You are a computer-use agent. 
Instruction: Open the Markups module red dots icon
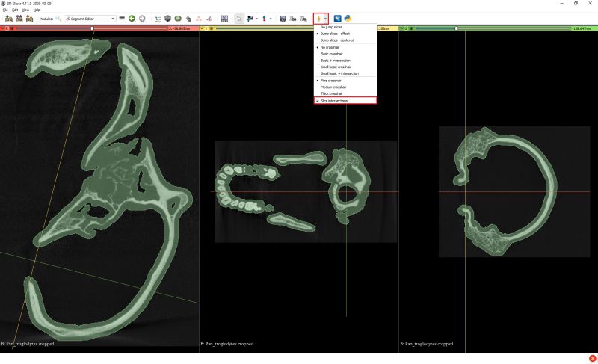coord(199,18)
